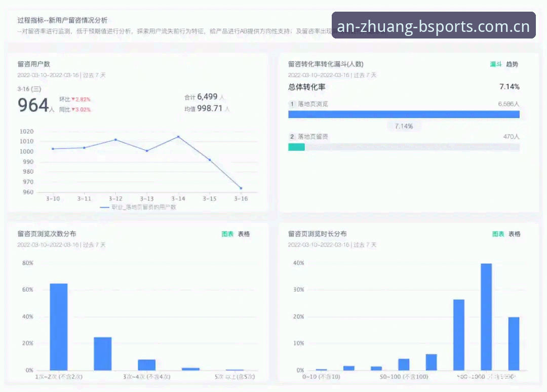Viewport: 547px width, 392px height.
Task: Click the 留咨页浏览次数分布 title
Action: pyautogui.click(x=47, y=234)
